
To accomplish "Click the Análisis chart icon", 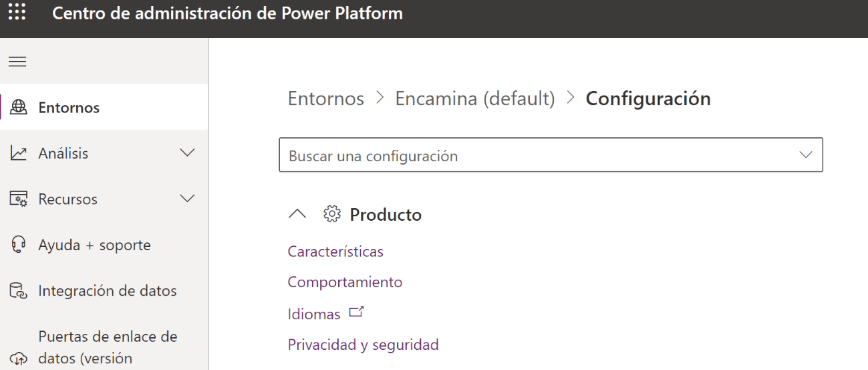I will point(18,153).
